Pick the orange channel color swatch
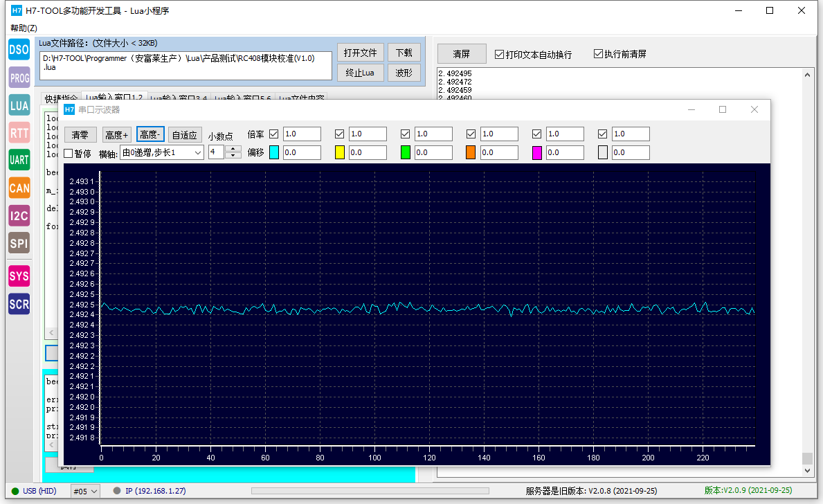The height and width of the screenshot is (504, 823). (x=471, y=153)
